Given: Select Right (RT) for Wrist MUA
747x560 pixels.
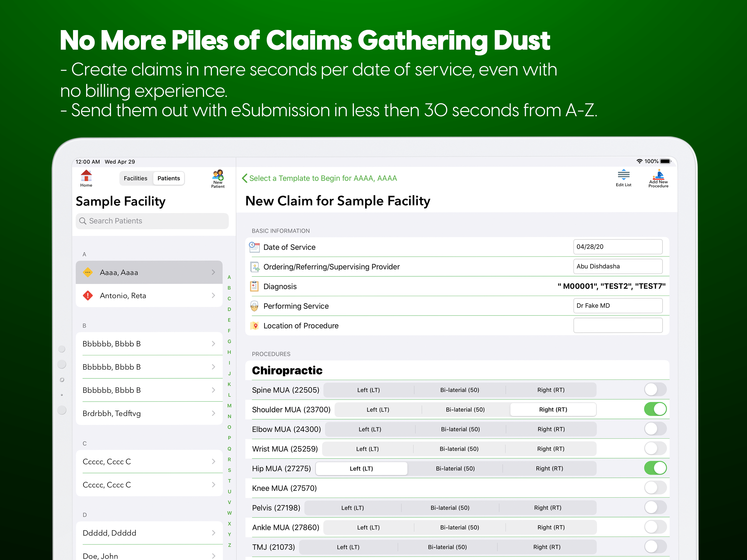Looking at the screenshot, I should click(550, 449).
